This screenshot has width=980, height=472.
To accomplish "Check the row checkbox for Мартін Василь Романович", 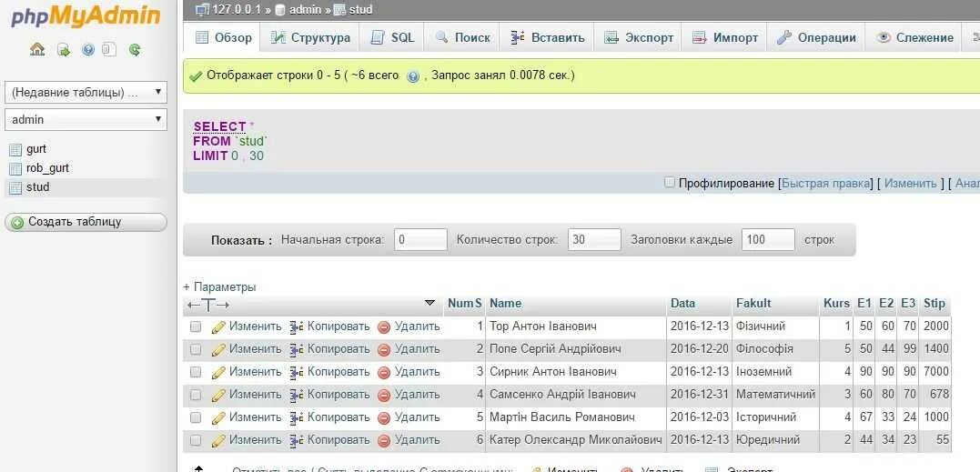I will [196, 417].
